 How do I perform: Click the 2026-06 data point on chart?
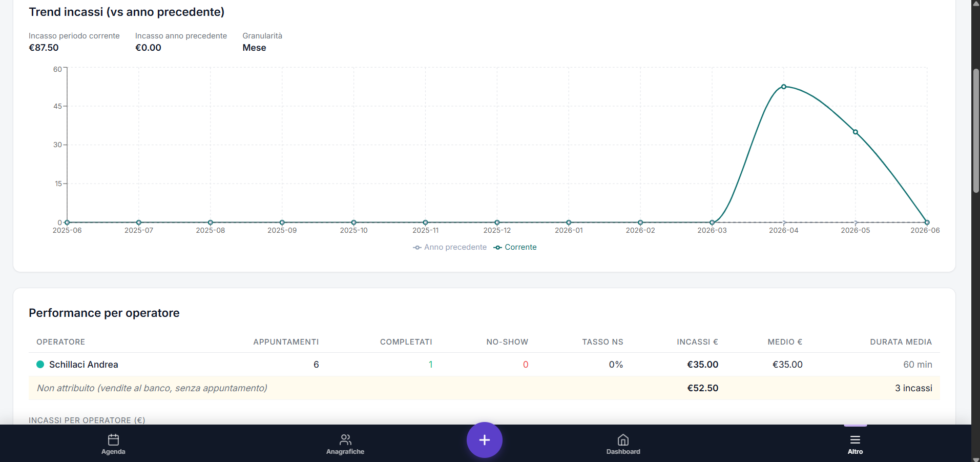927,223
